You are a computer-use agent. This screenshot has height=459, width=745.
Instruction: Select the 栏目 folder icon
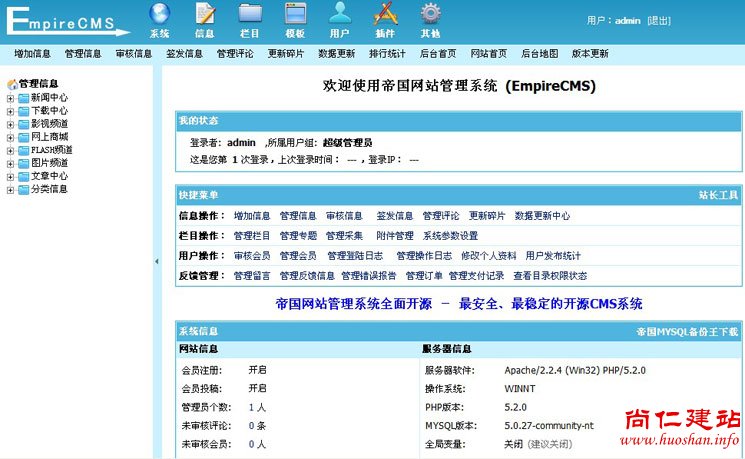coord(250,14)
